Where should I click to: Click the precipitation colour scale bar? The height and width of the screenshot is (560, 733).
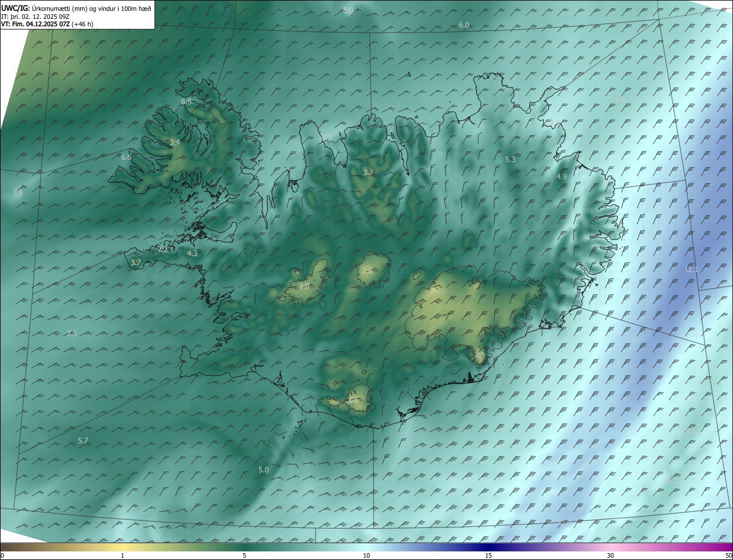366,547
